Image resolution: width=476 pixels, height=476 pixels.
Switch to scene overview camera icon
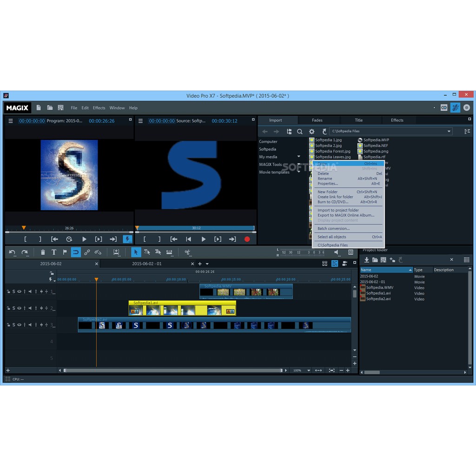[344, 264]
